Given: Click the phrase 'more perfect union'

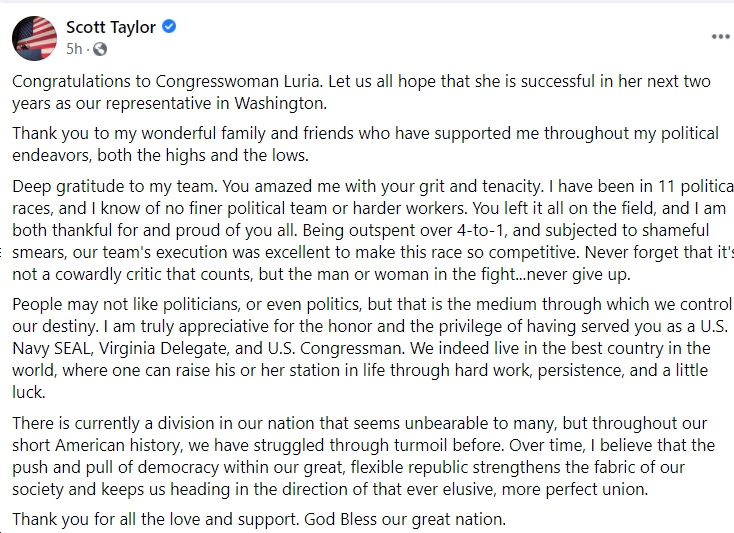Looking at the screenshot, I should coord(575,489).
